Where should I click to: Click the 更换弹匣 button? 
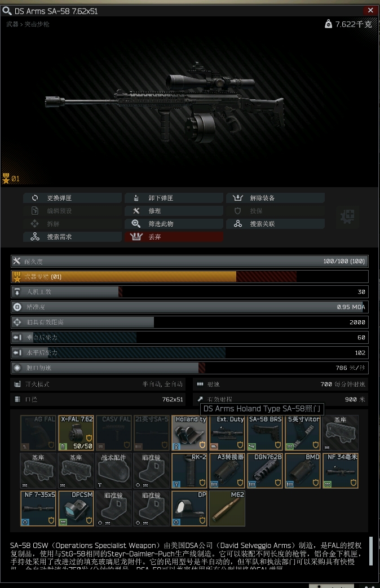click(72, 198)
